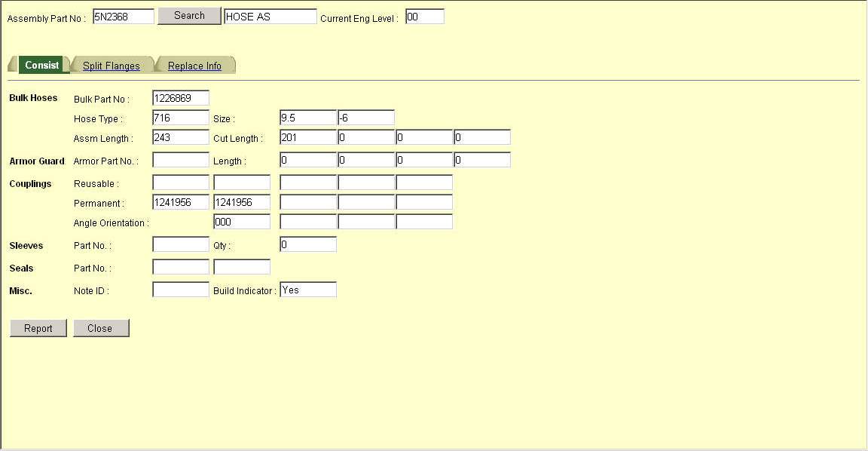The width and height of the screenshot is (868, 451).
Task: Select the Consist tab
Action: point(41,65)
